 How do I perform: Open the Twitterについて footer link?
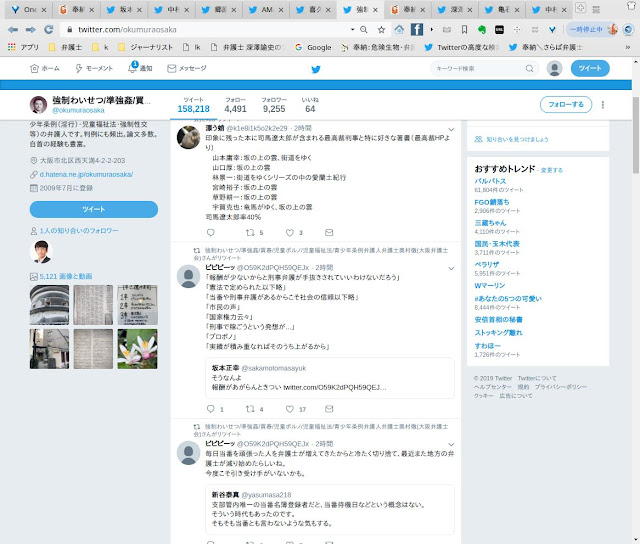537,378
